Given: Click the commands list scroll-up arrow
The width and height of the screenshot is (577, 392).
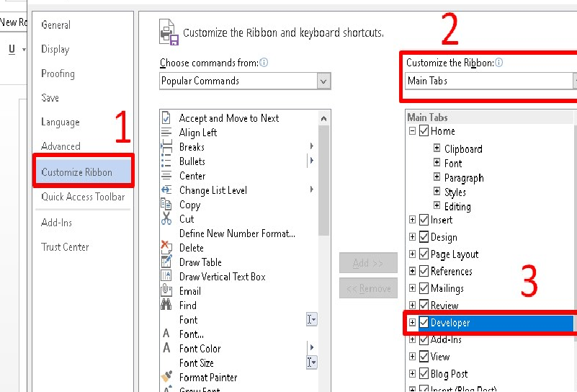Looking at the screenshot, I should 323,118.
